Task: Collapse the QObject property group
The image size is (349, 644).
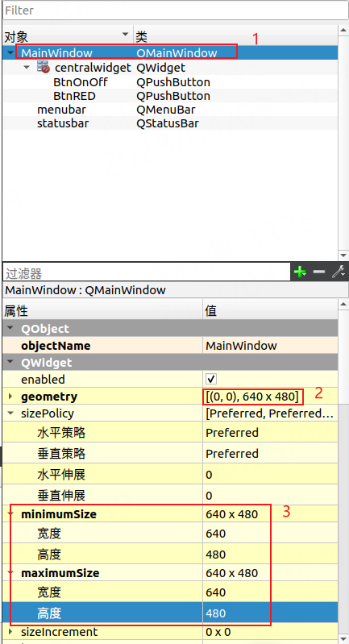Action: 10,329
